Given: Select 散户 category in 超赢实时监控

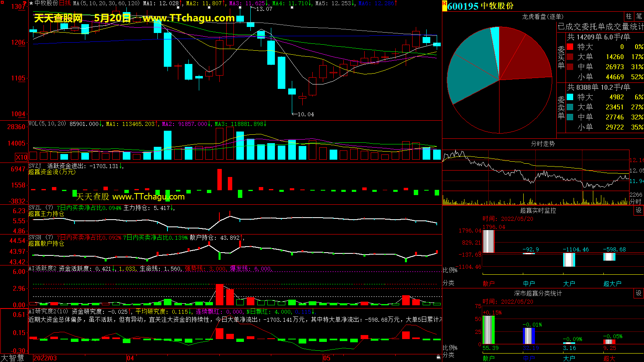Looking at the screenshot, I should 488,284.
